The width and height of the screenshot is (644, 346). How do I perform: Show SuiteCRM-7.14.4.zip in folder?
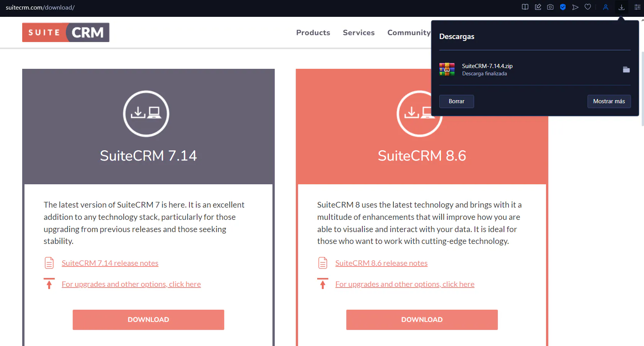(626, 70)
